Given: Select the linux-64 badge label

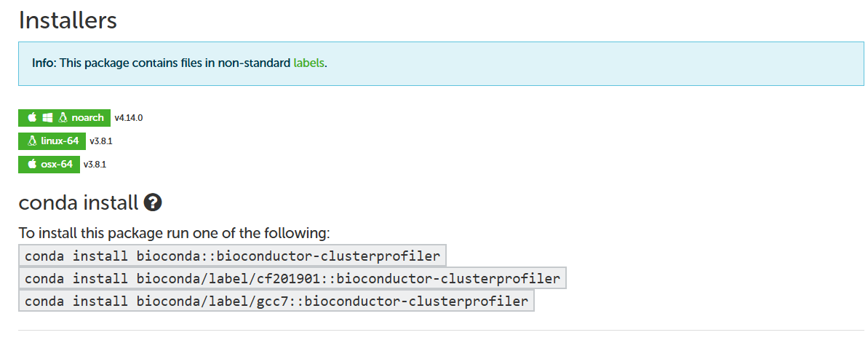Looking at the screenshot, I should pyautogui.click(x=60, y=141).
